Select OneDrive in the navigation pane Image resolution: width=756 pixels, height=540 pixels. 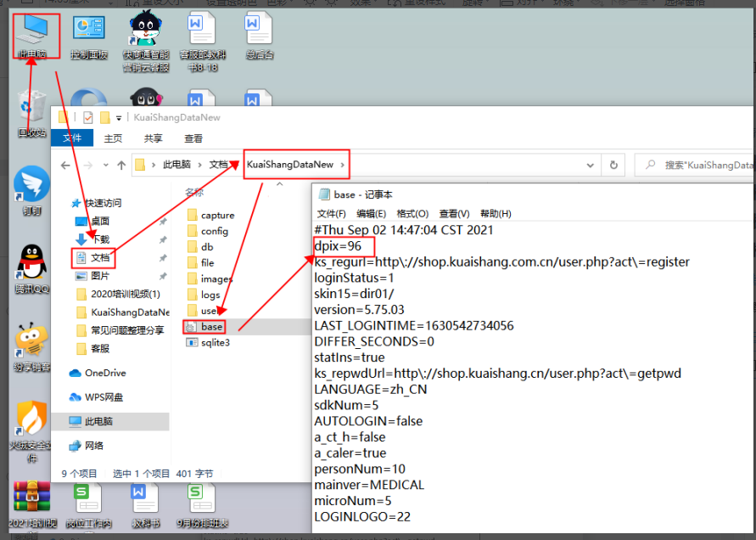click(104, 373)
